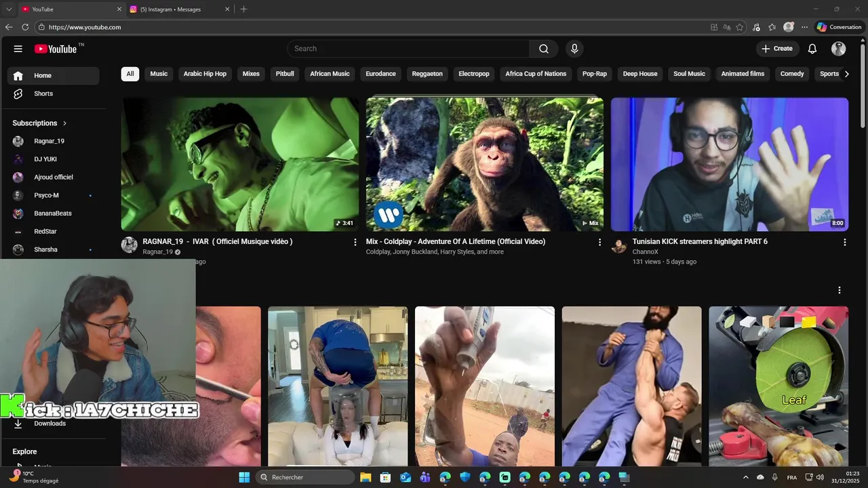The height and width of the screenshot is (488, 868).
Task: Click the Create button
Action: pos(777,49)
